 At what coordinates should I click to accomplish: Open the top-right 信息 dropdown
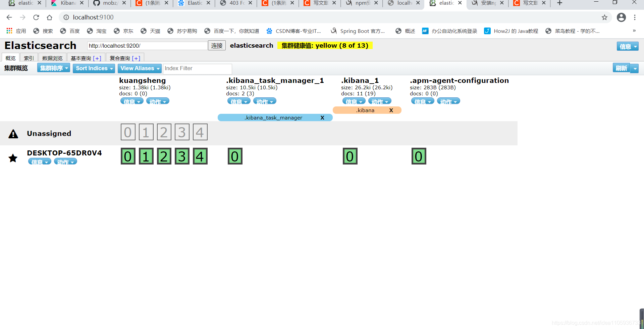(627, 46)
